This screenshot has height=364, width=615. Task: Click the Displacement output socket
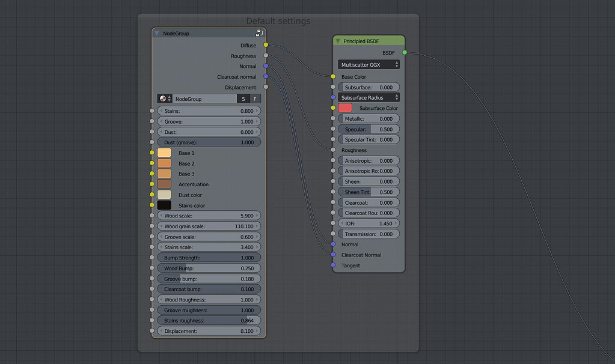[266, 86]
